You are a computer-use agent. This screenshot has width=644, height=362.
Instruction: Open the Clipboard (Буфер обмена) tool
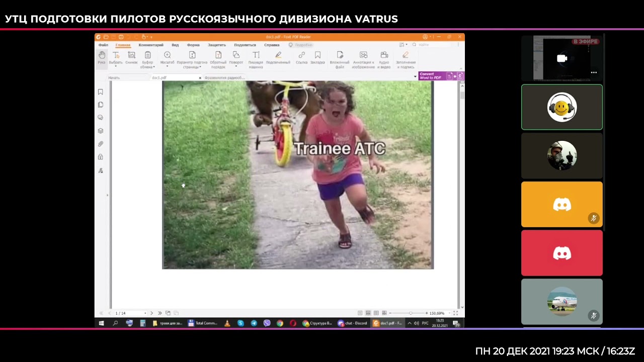[x=147, y=59]
